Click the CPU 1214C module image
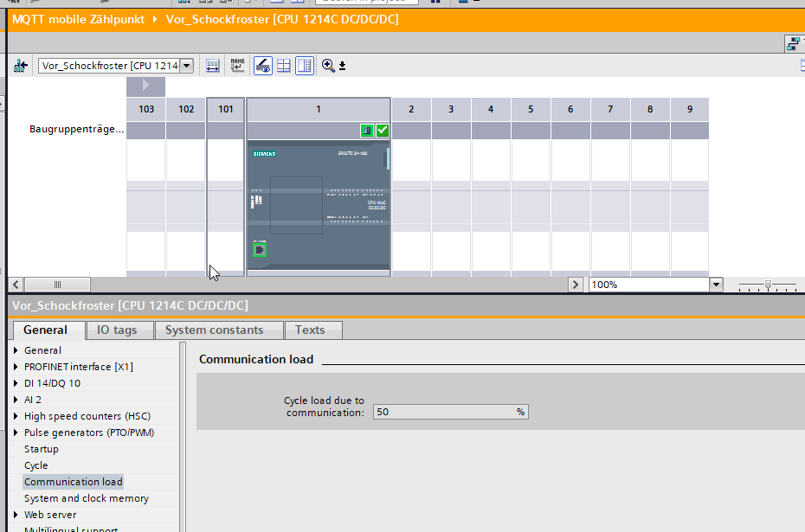Viewport: 805px width, 532px height. click(x=319, y=205)
